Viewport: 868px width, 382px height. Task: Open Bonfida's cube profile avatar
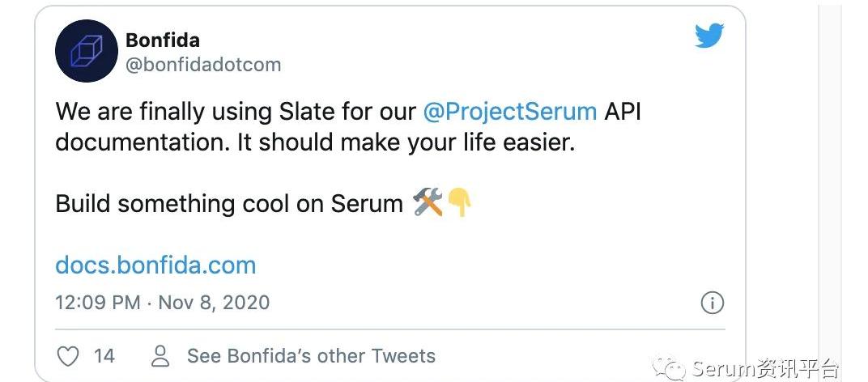point(87,51)
